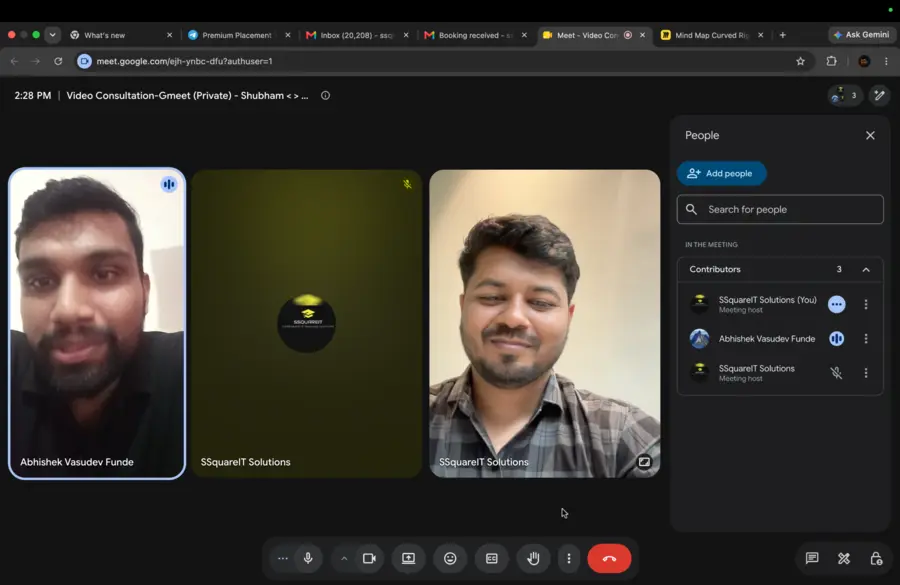900x585 pixels.
Task: Click Abhishek Vasudev Funde in the People list
Action: click(767, 339)
